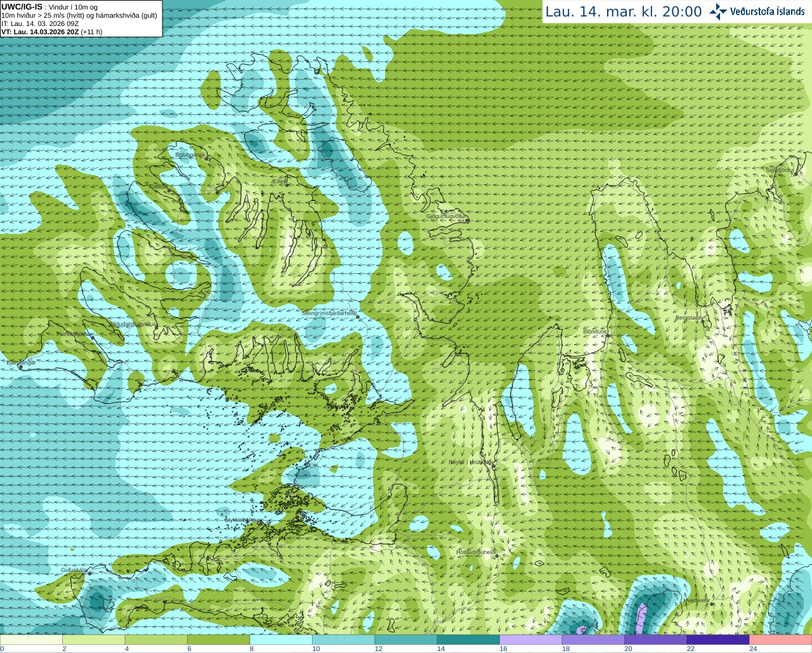Click the Veðurstofa Íslands logo text
The height and width of the screenshot is (653, 812).
point(768,11)
